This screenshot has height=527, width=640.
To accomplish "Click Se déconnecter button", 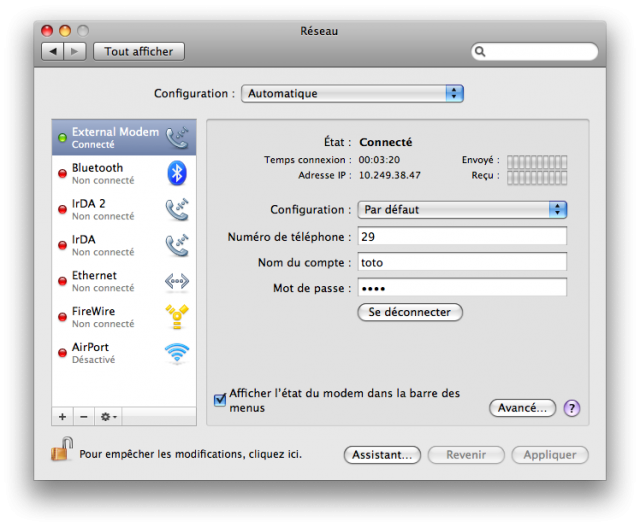I will pyautogui.click(x=410, y=312).
